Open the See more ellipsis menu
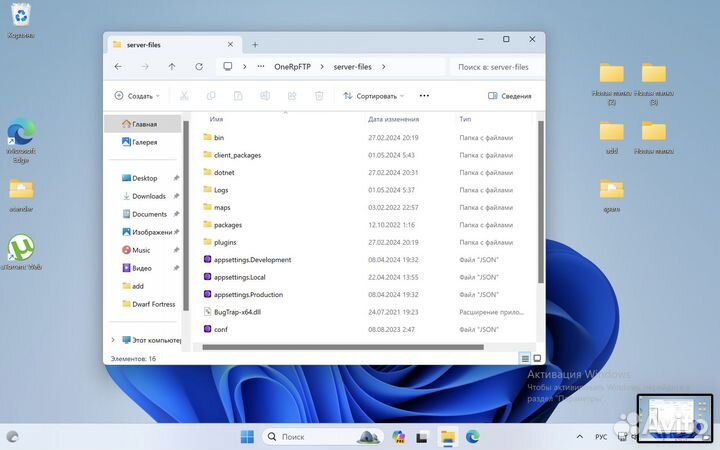This screenshot has width=720, height=450. 424,96
